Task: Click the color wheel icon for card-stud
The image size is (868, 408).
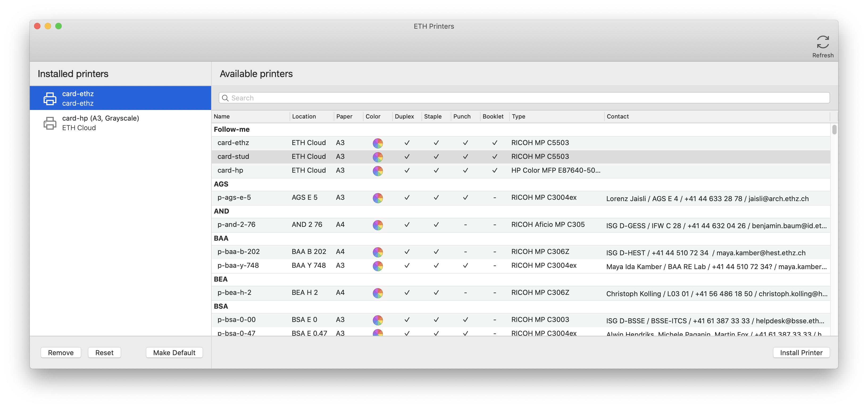Action: click(378, 157)
